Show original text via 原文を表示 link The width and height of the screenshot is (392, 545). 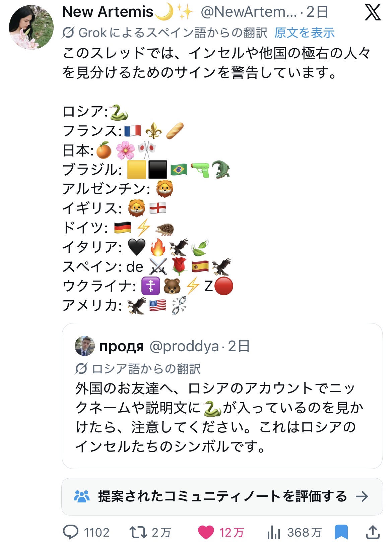(x=305, y=33)
